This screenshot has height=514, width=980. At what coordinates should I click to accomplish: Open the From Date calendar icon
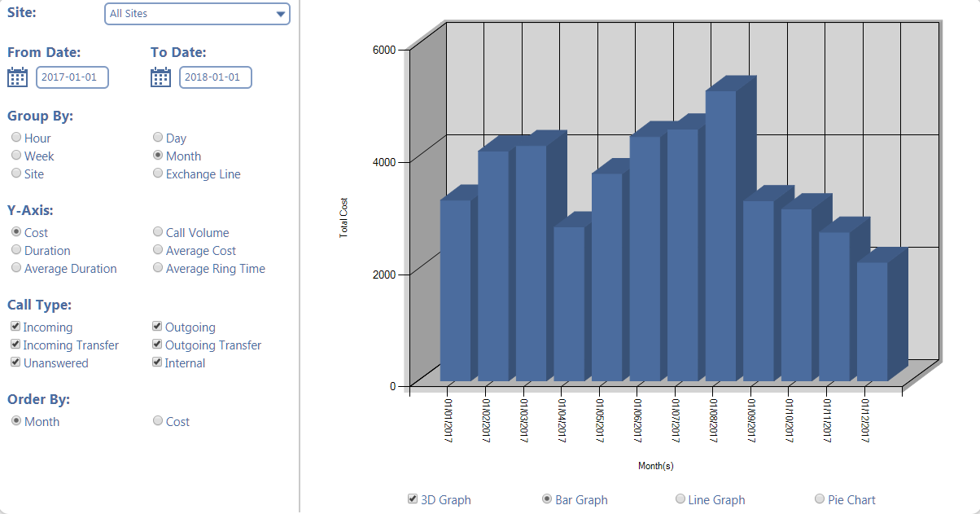pos(17,77)
